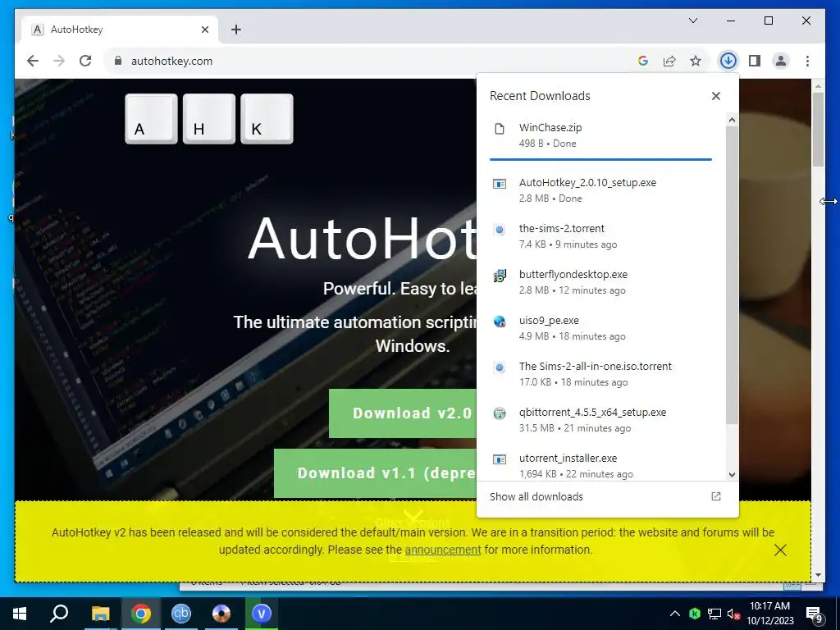The height and width of the screenshot is (630, 840).
Task: Click the green K tray icon
Action: coord(695,614)
